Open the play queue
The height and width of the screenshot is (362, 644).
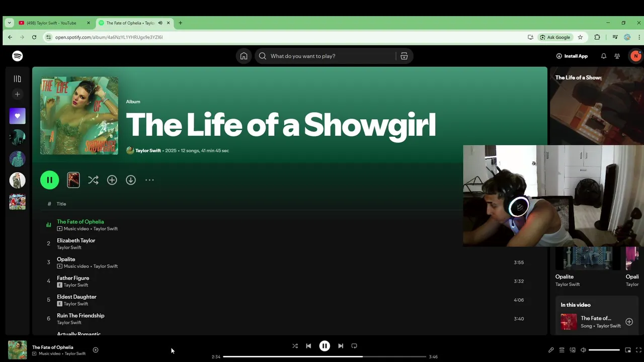(562, 350)
